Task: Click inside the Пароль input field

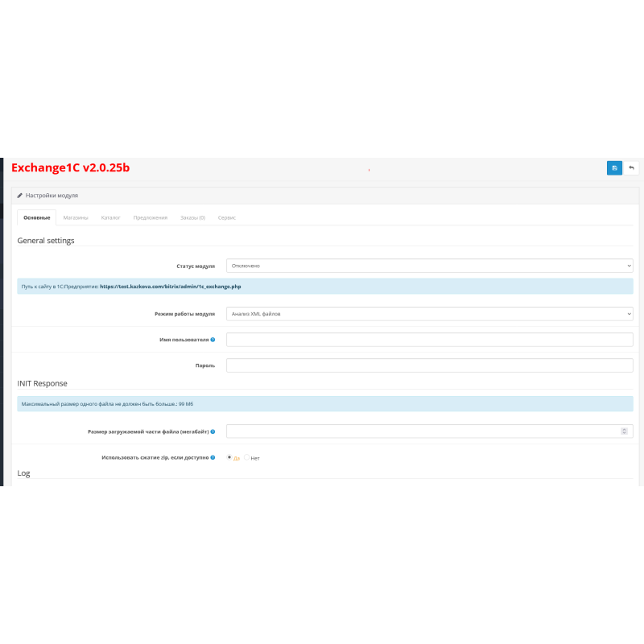Action: point(431,365)
